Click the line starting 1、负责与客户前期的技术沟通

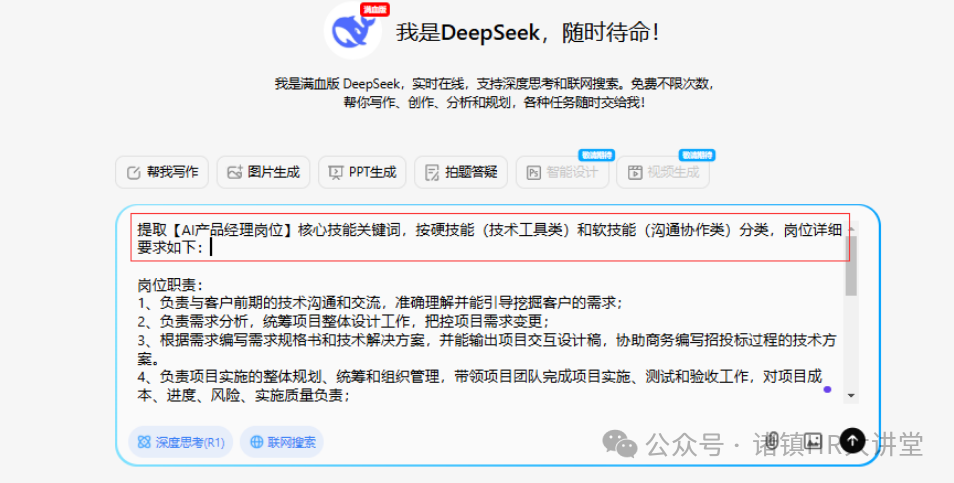tap(380, 303)
